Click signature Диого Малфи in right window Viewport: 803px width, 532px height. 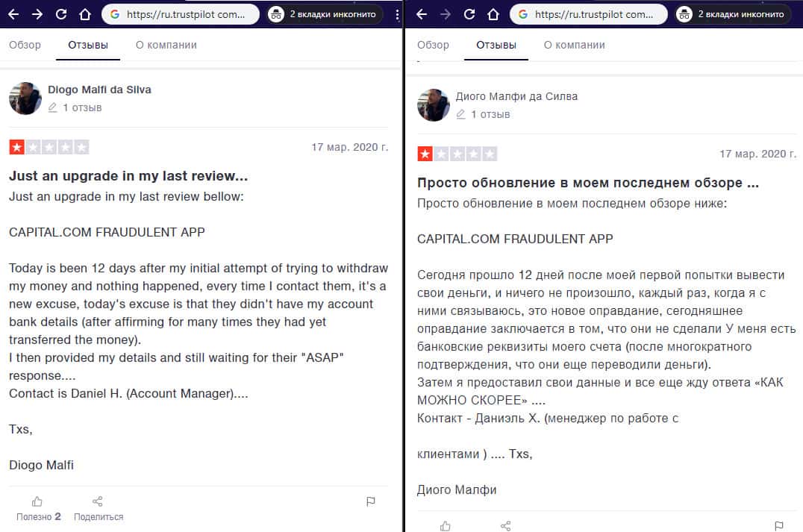[456, 490]
